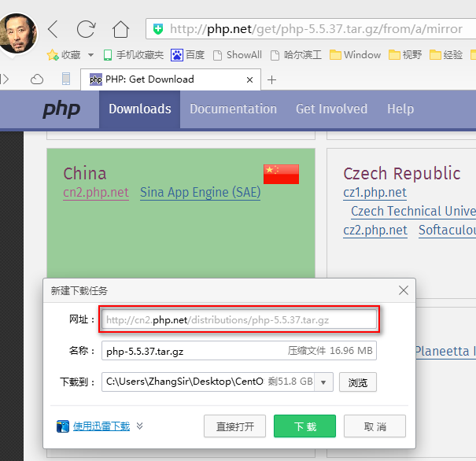This screenshot has width=476, height=461.
Task: Open the ShowAll bookmark
Action: [x=238, y=55]
